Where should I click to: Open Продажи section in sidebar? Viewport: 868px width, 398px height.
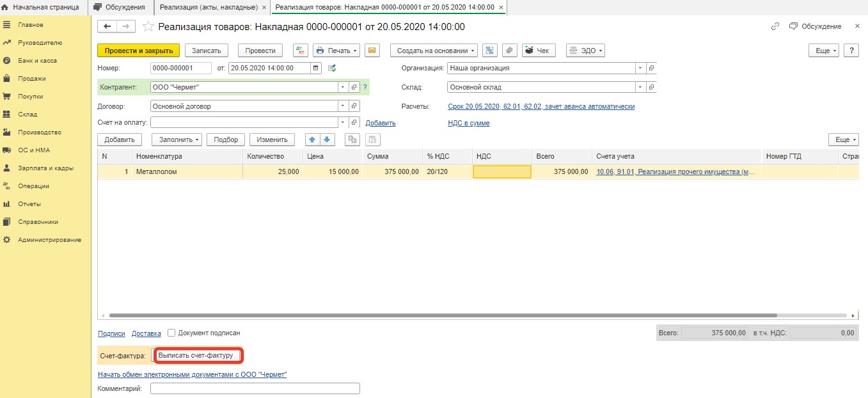pos(31,79)
